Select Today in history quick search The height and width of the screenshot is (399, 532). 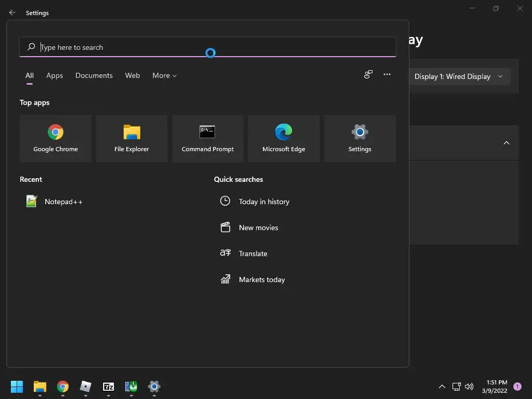point(255,202)
